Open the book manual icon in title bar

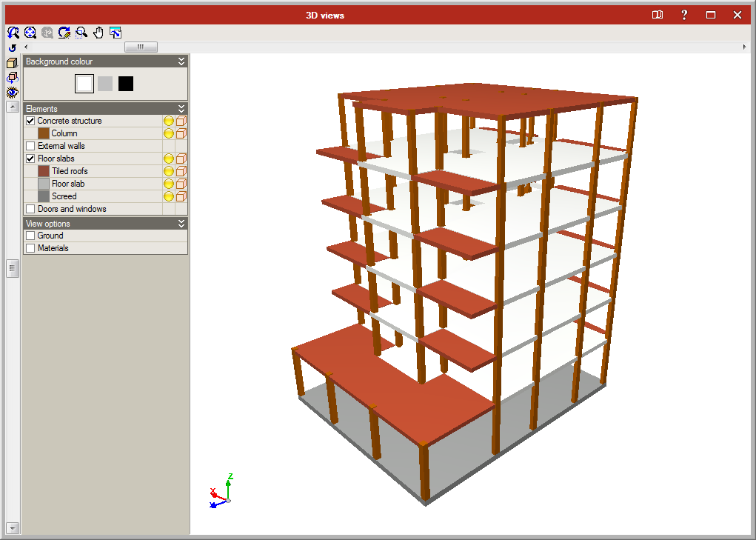pos(658,15)
